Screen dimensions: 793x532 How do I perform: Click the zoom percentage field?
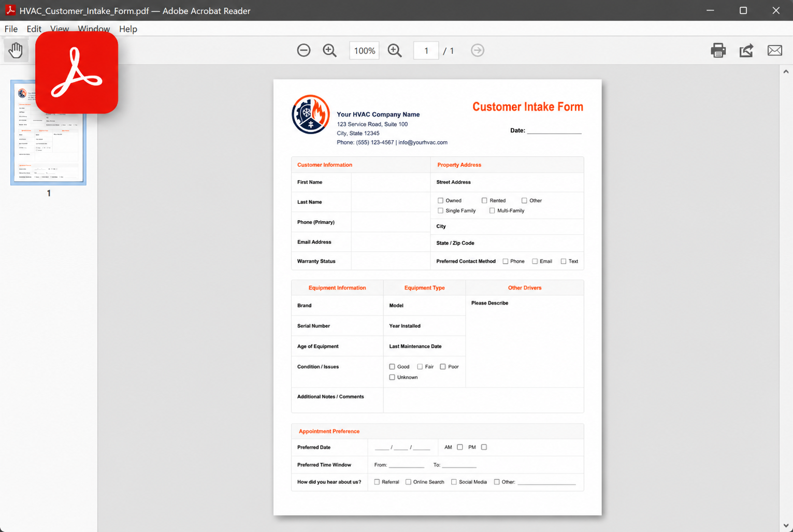[364, 50]
